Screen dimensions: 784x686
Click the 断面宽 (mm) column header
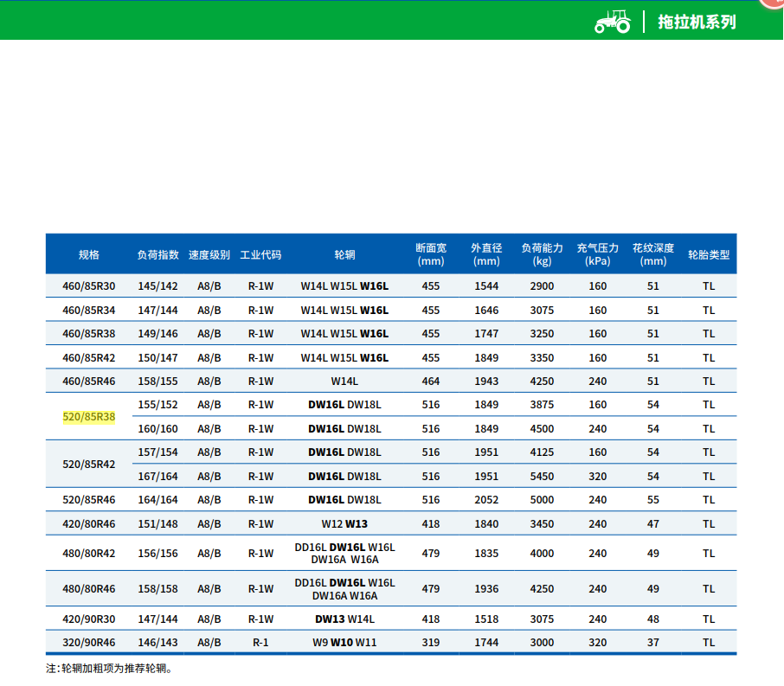pyautogui.click(x=430, y=254)
